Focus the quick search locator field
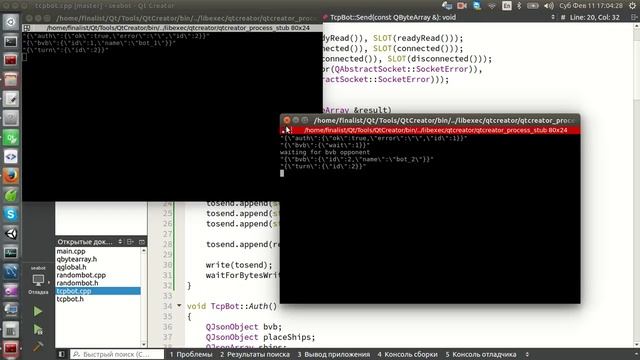640x360 pixels. (x=117, y=354)
